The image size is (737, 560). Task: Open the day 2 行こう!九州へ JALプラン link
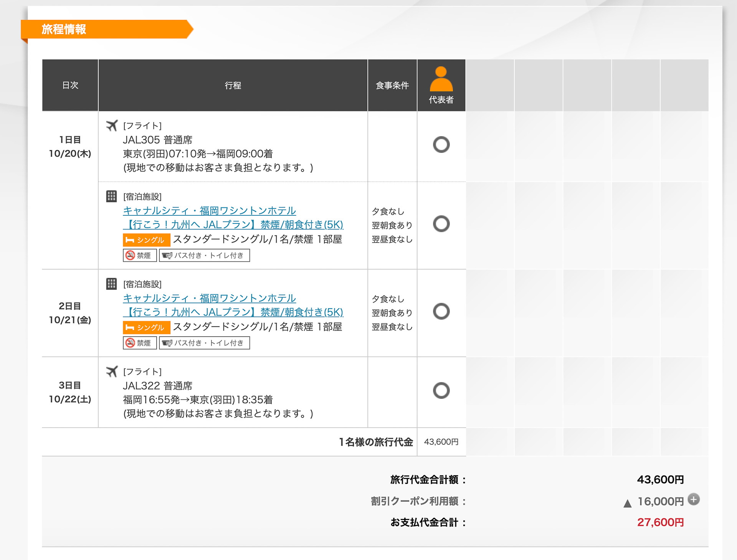pyautogui.click(x=233, y=312)
